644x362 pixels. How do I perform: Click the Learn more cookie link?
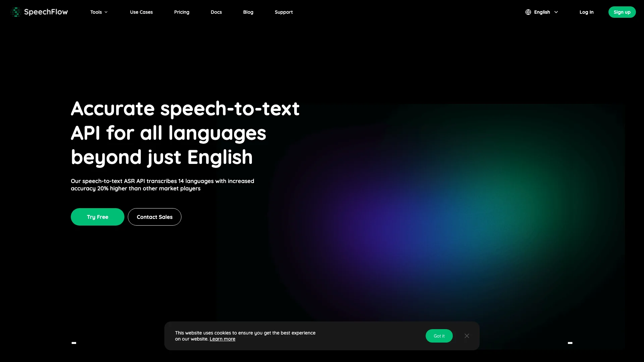tap(222, 339)
